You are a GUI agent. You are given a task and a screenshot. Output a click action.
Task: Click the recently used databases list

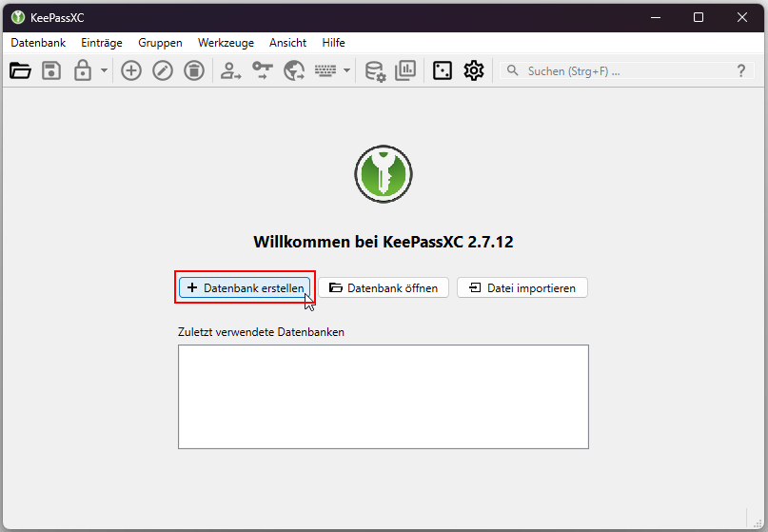(x=383, y=396)
